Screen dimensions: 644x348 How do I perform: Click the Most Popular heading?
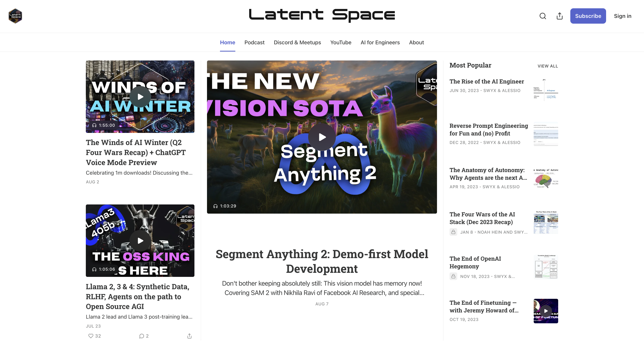coord(470,65)
